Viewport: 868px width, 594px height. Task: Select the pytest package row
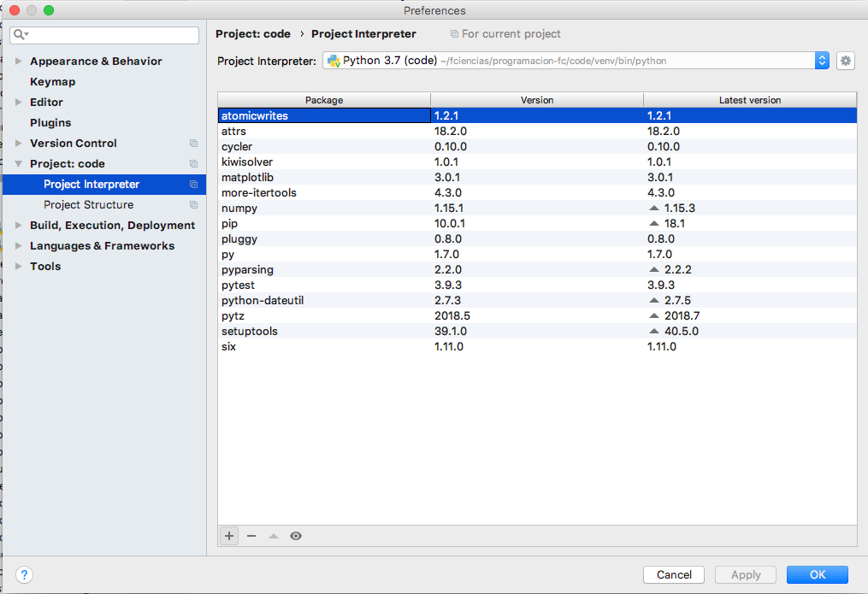tap(537, 285)
